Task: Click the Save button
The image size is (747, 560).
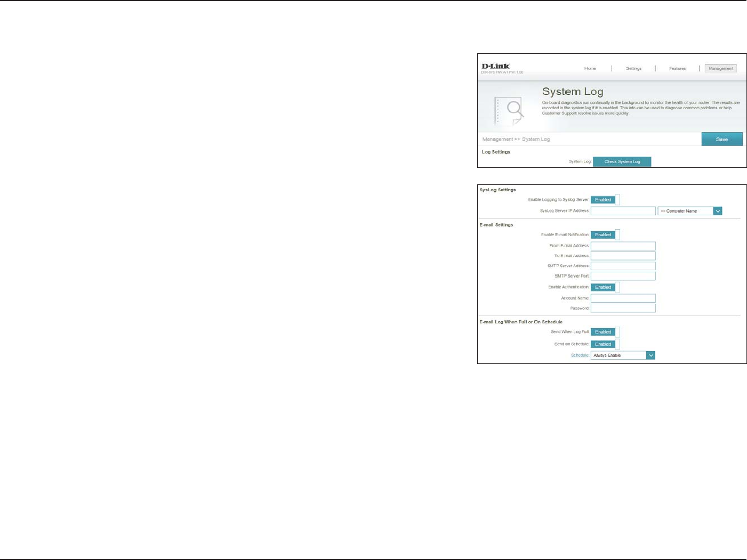Action: coord(722,139)
